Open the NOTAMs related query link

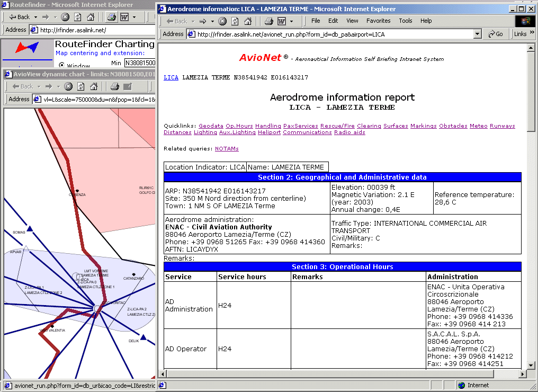(227, 149)
